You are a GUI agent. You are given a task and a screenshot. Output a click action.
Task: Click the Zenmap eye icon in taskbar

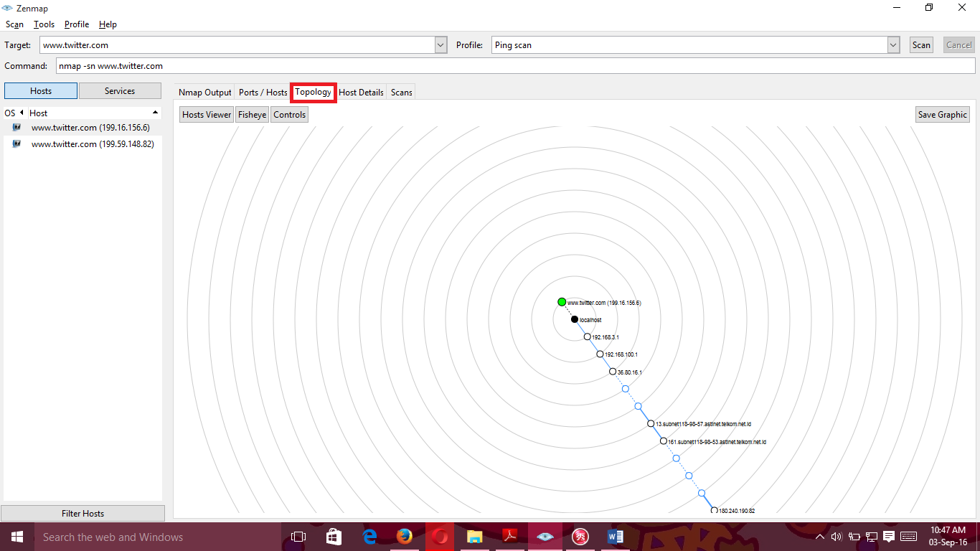545,536
